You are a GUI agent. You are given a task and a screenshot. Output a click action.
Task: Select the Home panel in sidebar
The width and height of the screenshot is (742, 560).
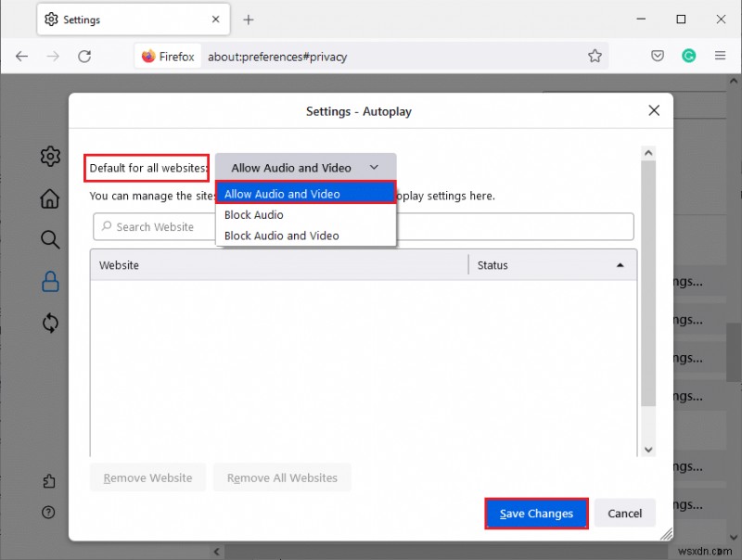[x=50, y=198]
